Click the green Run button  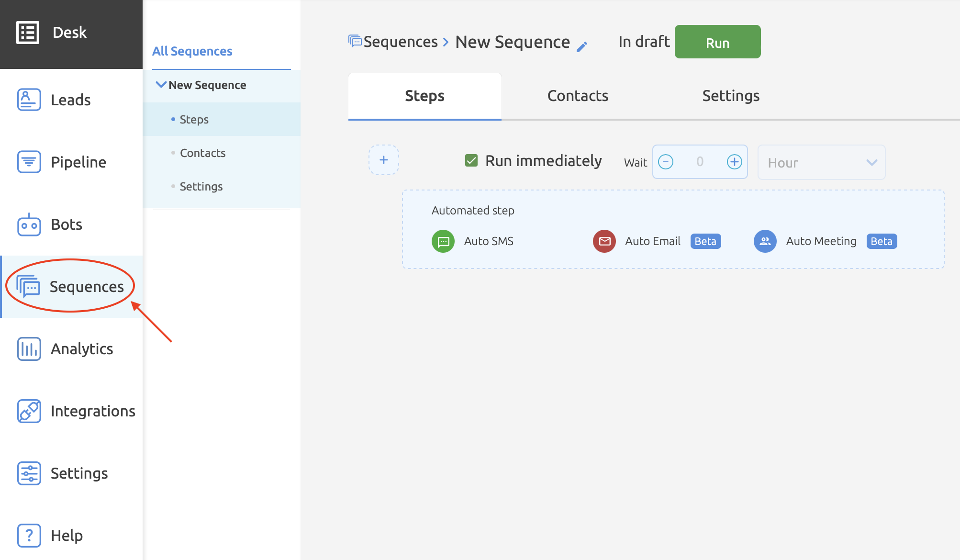(x=717, y=42)
